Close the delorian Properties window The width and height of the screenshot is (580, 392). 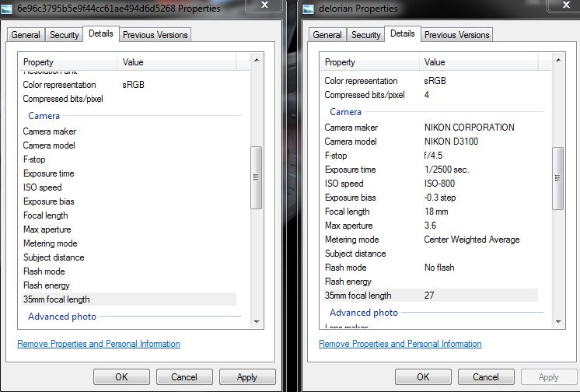tap(566, 5)
